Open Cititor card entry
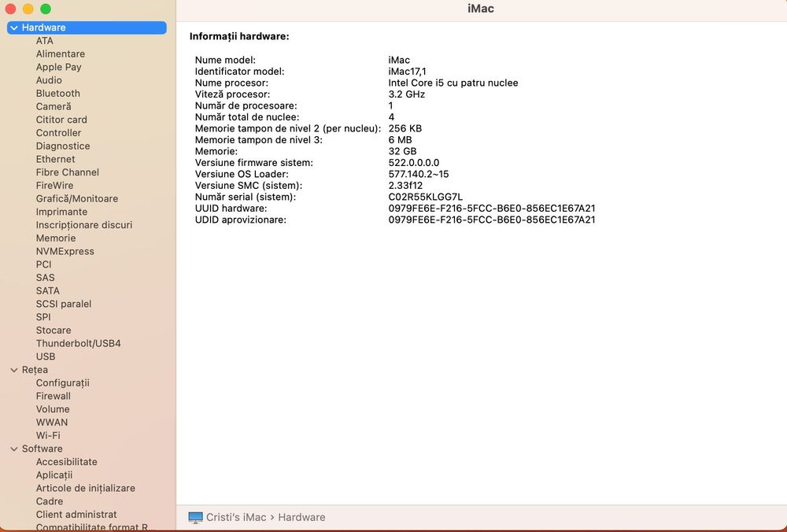 pos(61,120)
